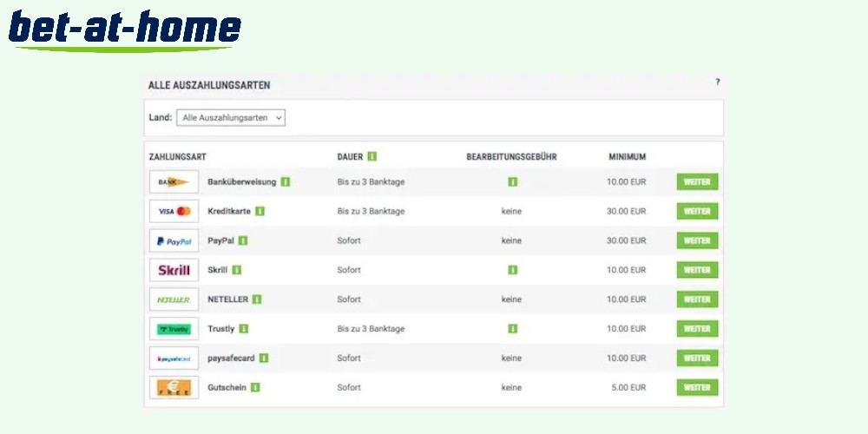The width and height of the screenshot is (868, 434).
Task: Click 'keine' in the Kreditkarte row
Action: [511, 212]
